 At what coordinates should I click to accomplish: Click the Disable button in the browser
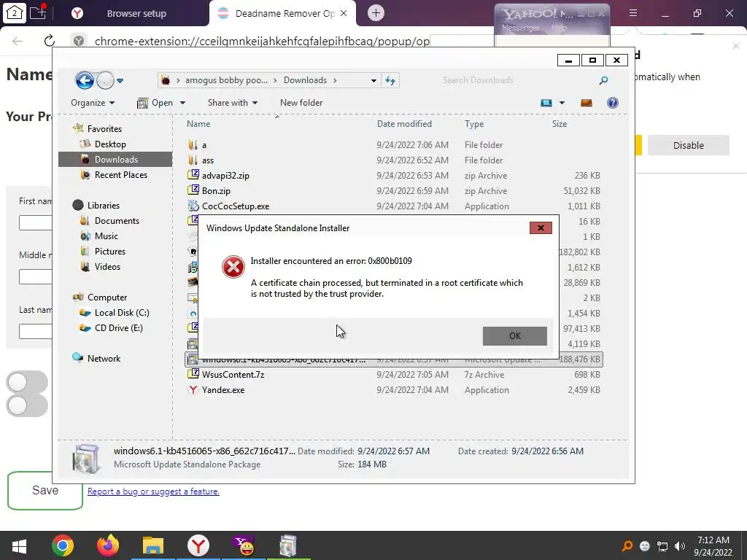point(688,145)
